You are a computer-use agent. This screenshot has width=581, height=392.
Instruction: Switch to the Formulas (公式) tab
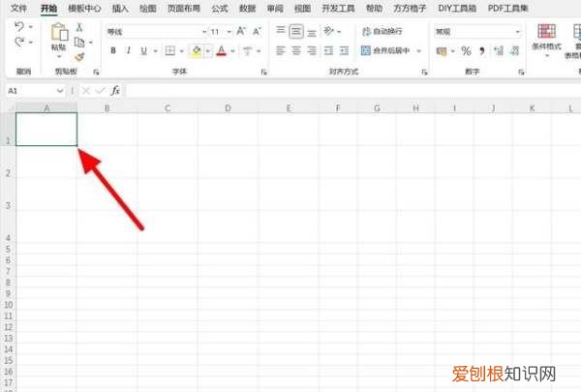[x=220, y=8]
